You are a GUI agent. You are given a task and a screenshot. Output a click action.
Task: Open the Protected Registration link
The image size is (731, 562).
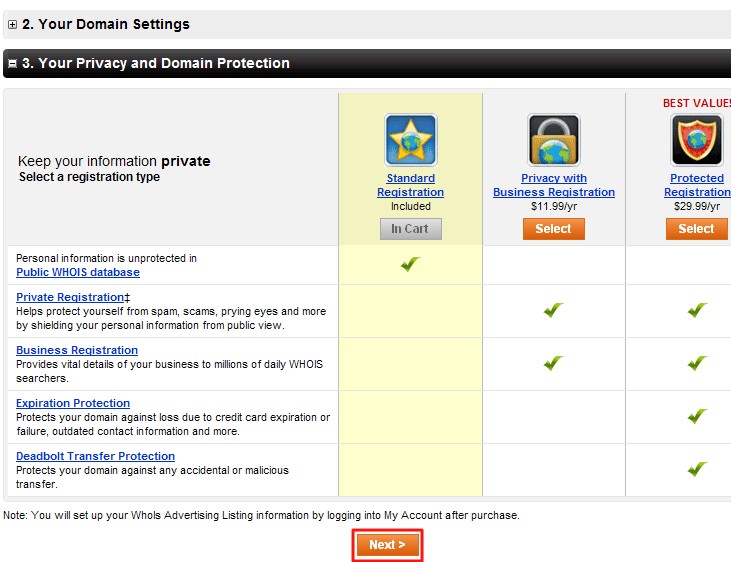point(698,185)
